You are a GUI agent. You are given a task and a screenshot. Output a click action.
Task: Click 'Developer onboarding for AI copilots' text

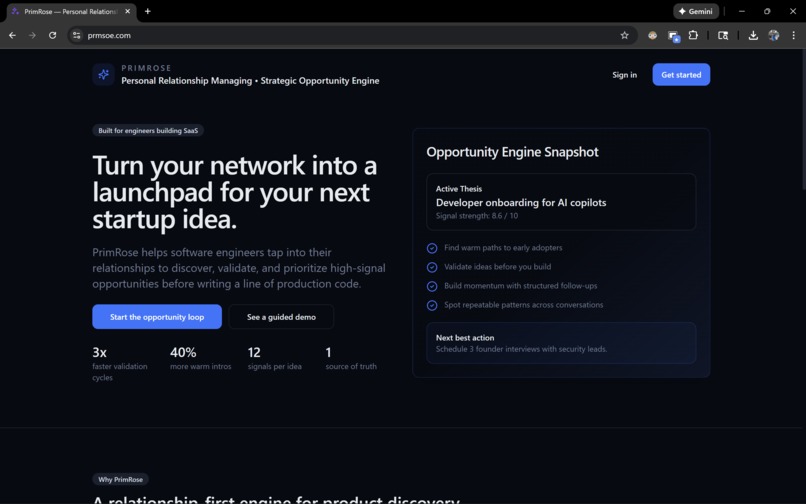(x=521, y=203)
